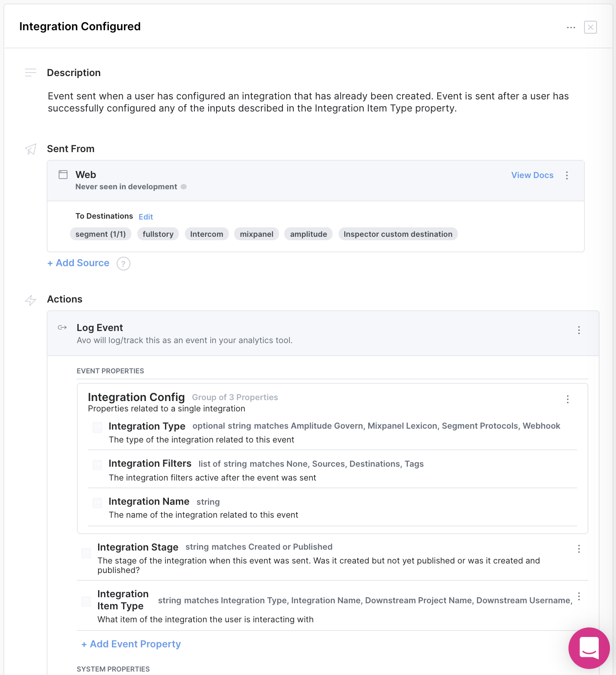Click the icon beside Integration Filters property
The image size is (616, 675).
click(x=98, y=465)
